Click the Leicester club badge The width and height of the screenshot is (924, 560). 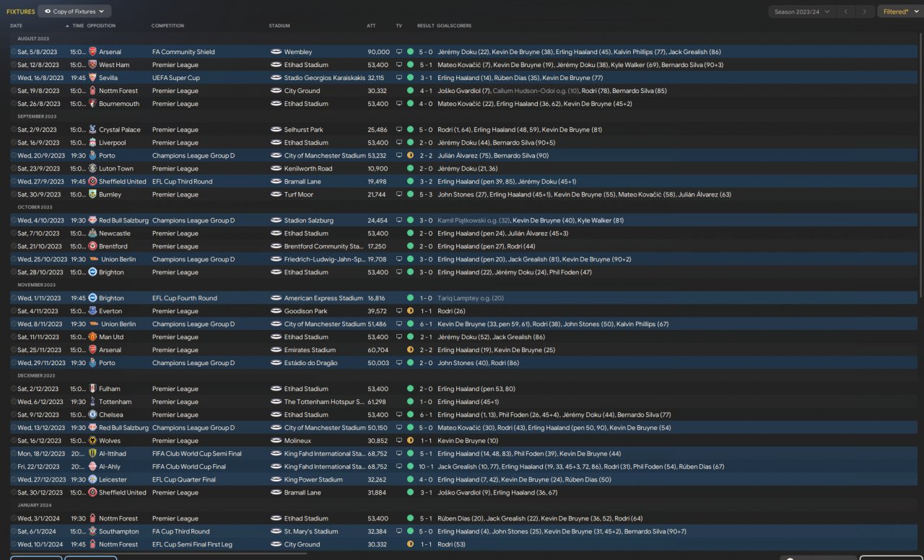[x=92, y=480]
